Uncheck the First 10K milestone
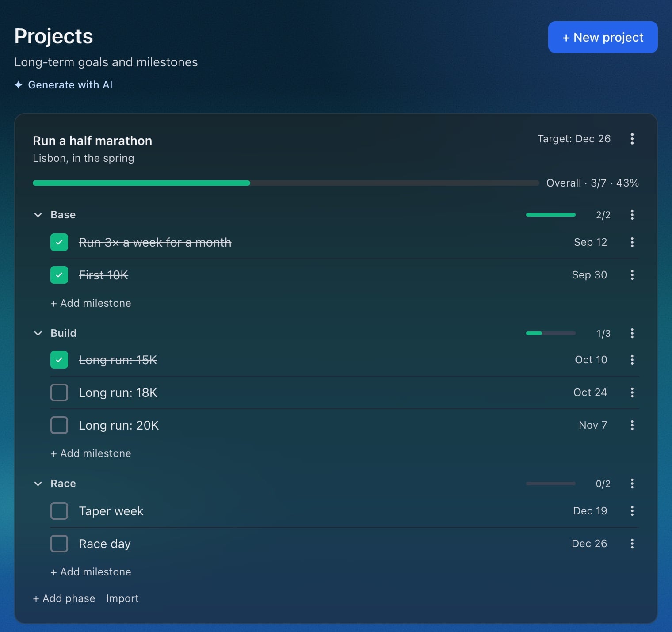Image resolution: width=672 pixels, height=632 pixels. coord(59,275)
